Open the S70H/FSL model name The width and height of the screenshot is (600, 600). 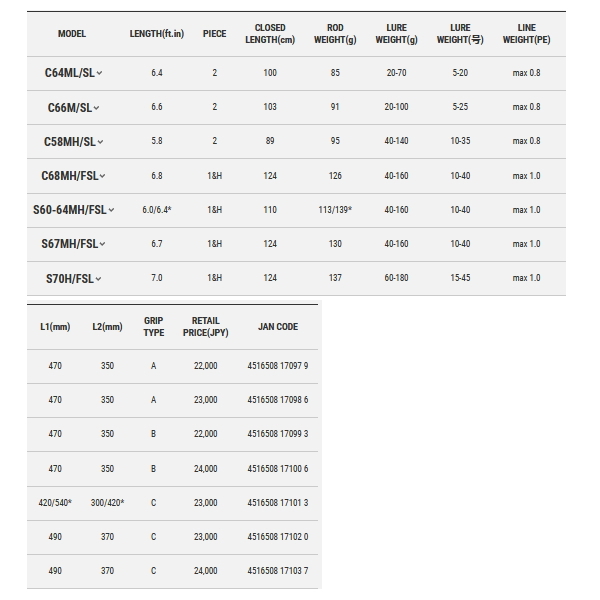[x=70, y=279]
